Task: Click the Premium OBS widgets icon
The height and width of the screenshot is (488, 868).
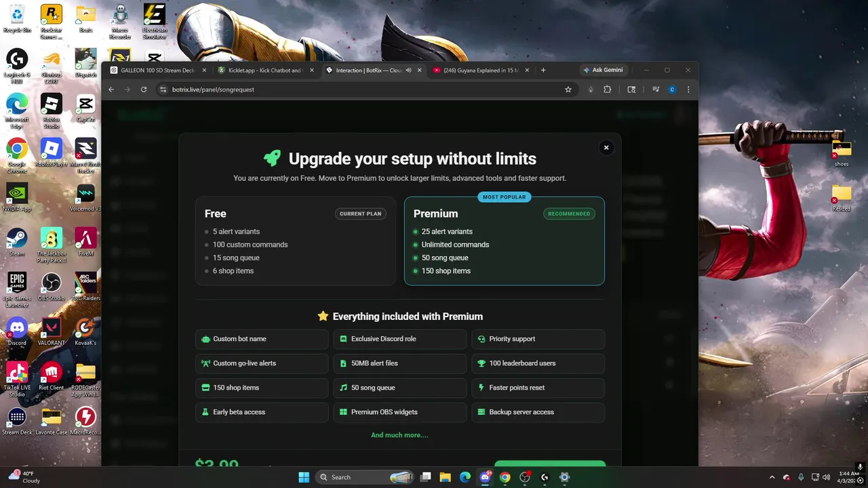Action: [344, 412]
